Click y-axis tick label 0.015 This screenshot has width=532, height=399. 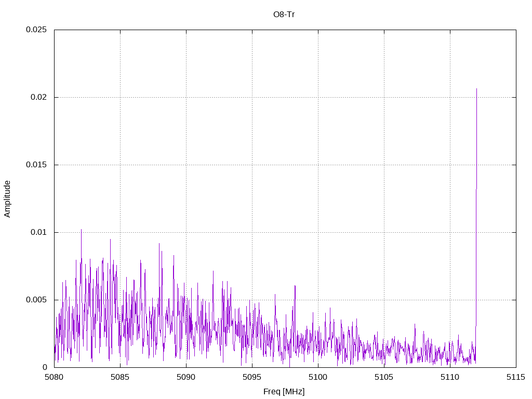pos(36,165)
